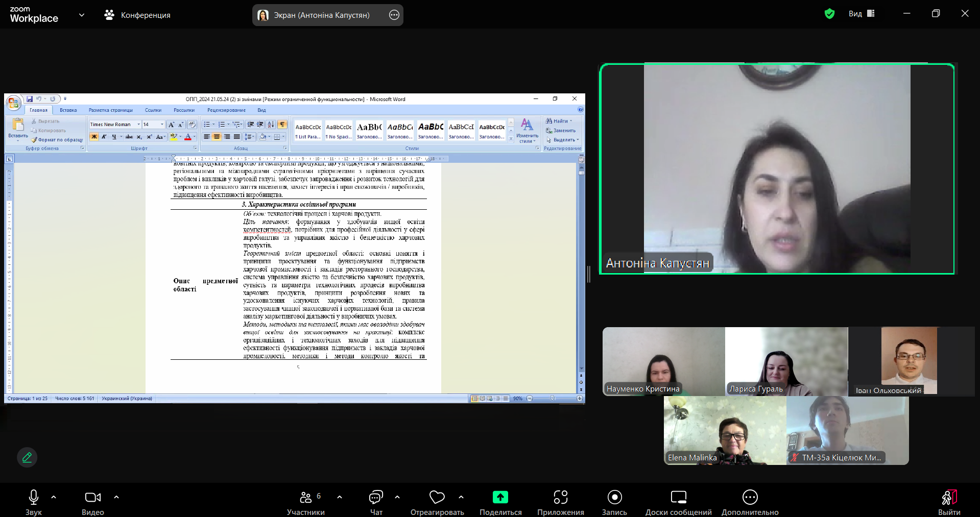Toggle camera with Видео button
980x517 pixels.
click(x=93, y=503)
